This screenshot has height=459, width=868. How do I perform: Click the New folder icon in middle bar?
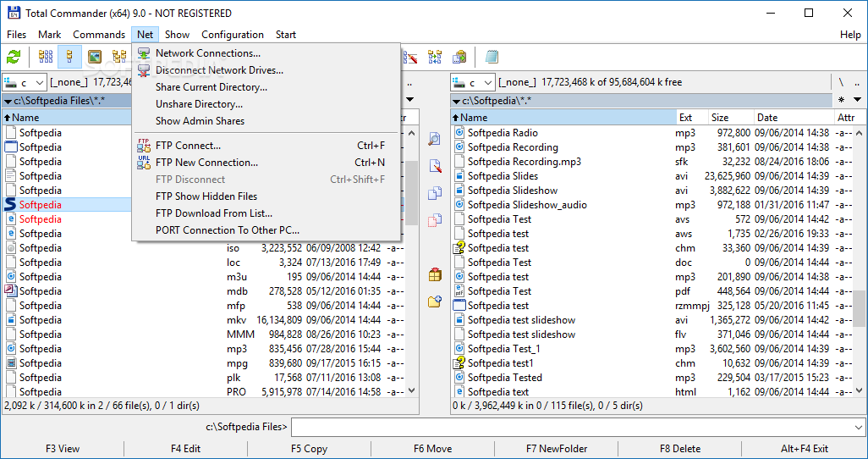[x=435, y=301]
